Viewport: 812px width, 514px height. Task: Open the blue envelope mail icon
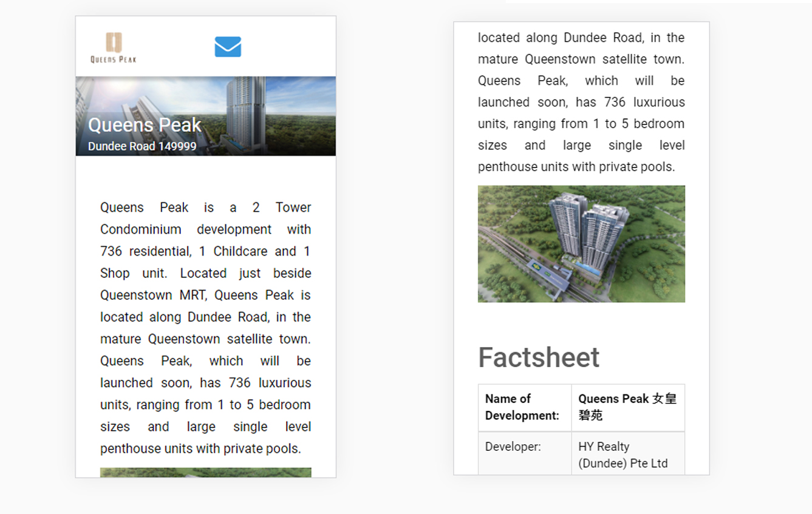[228, 47]
